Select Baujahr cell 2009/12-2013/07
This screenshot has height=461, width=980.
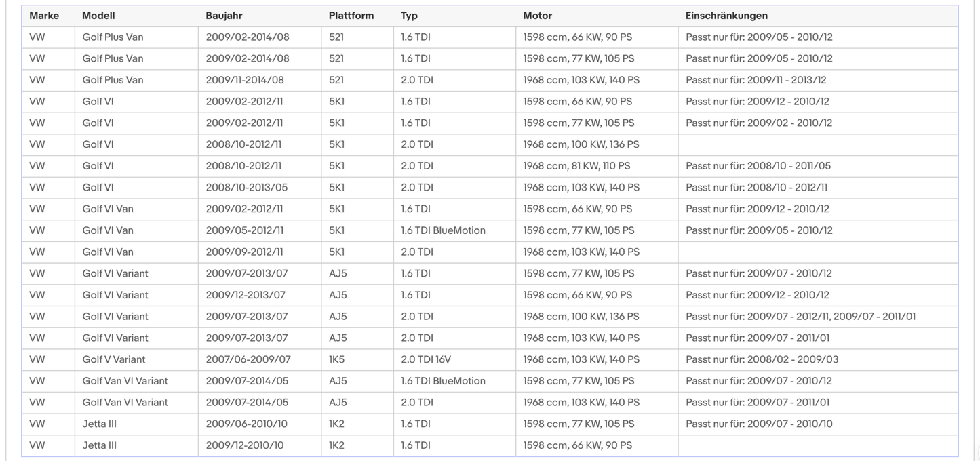click(x=246, y=295)
